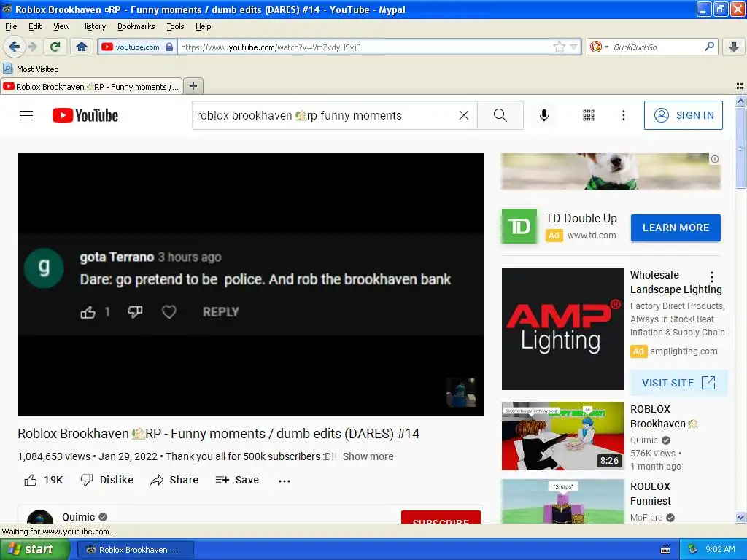
Task: Open the www.td.com ad link
Action: [591, 236]
